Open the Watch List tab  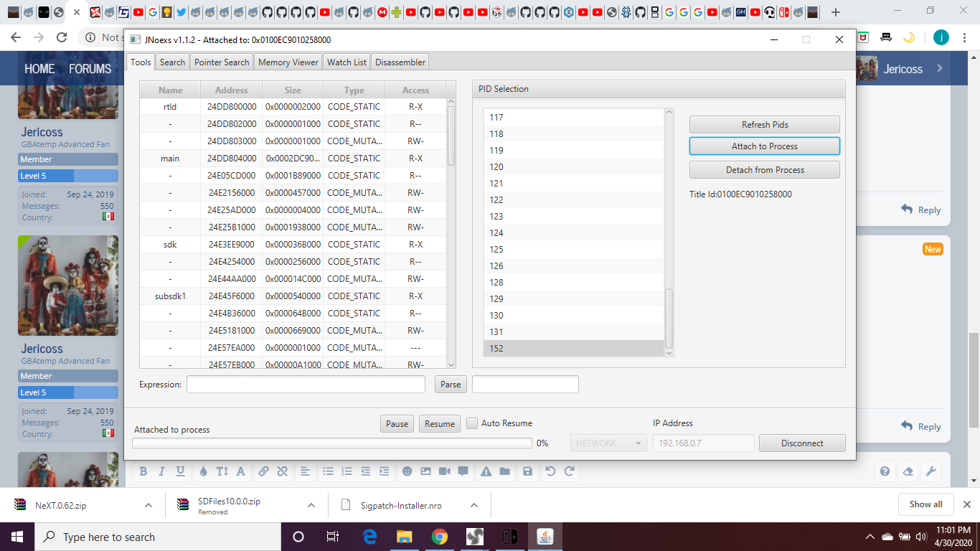coord(347,62)
